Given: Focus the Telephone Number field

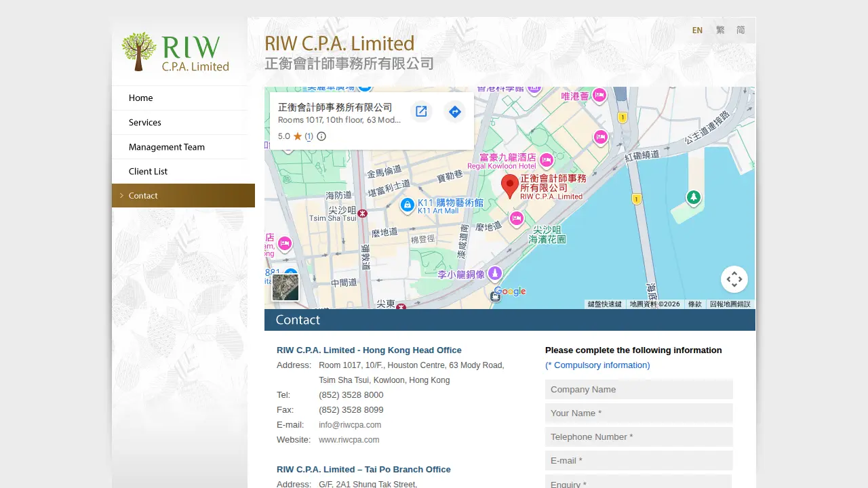Looking at the screenshot, I should pos(639,437).
